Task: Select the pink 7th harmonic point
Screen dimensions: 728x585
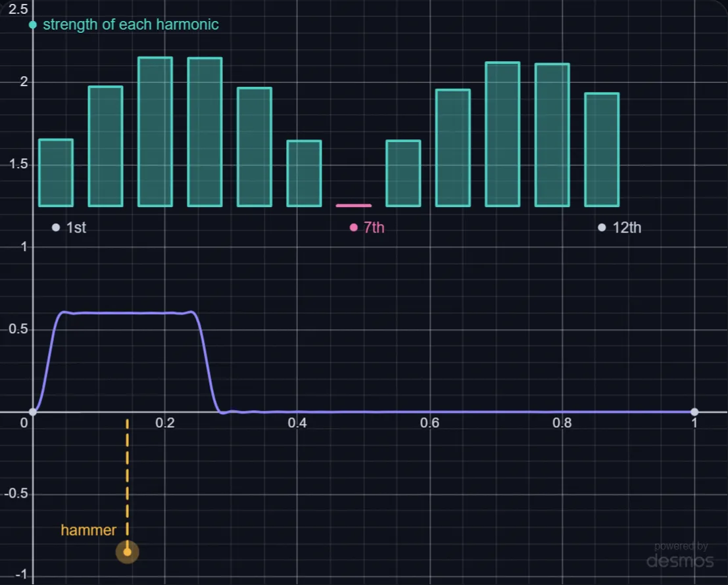Action: click(354, 227)
